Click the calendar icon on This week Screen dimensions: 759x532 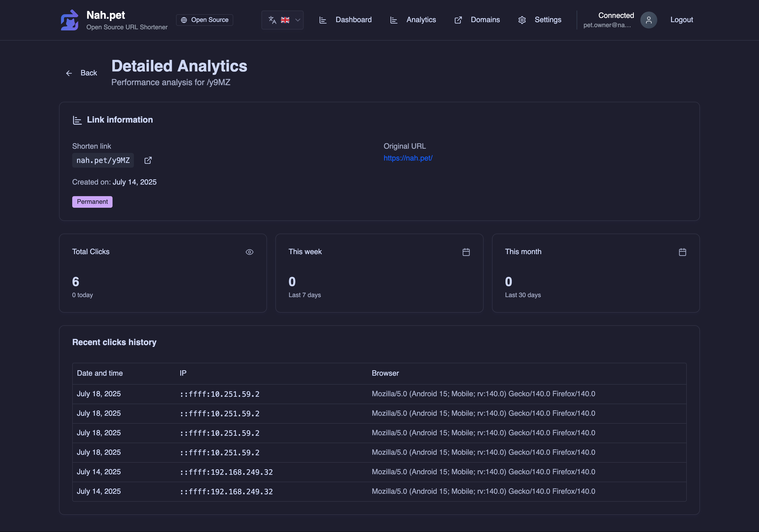pyautogui.click(x=466, y=252)
